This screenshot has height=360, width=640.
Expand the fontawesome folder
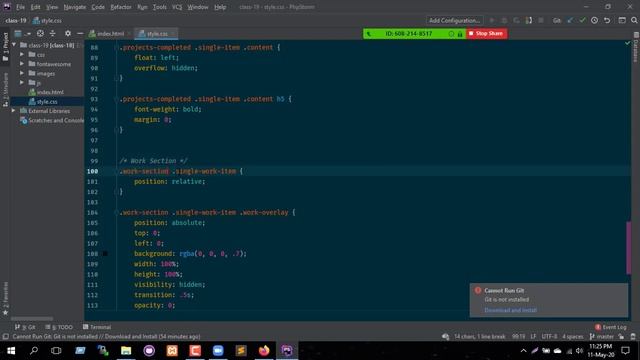[x=22, y=64]
